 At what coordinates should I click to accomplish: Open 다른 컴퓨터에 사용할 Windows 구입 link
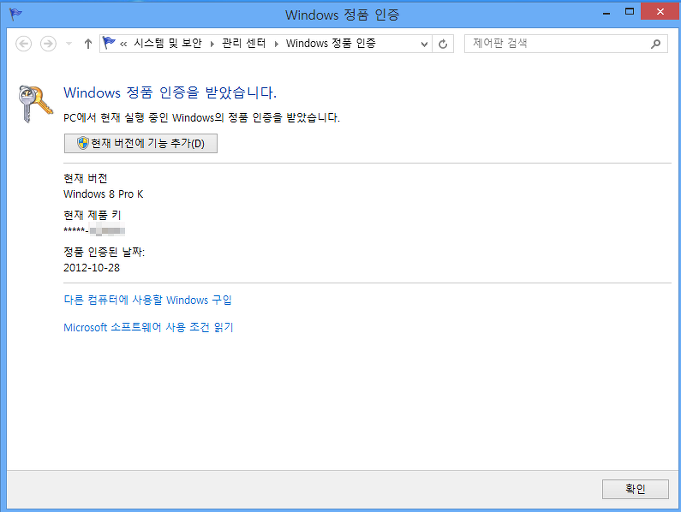click(x=148, y=300)
